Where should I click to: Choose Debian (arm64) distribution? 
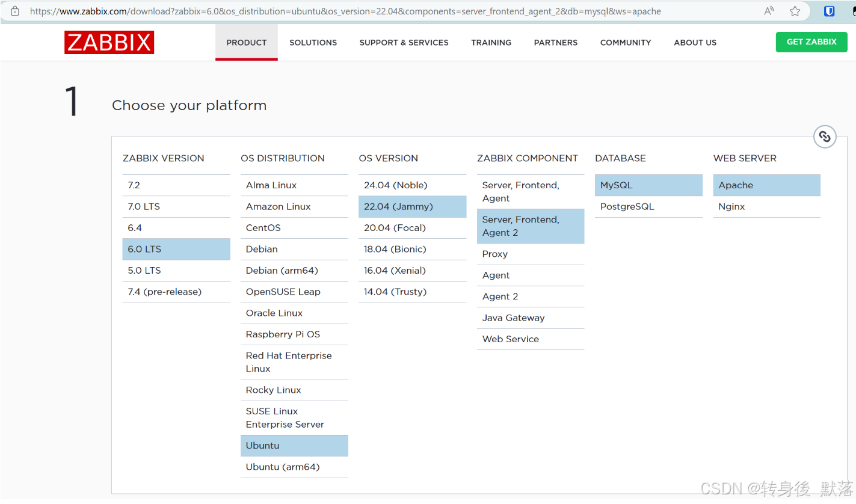point(294,271)
